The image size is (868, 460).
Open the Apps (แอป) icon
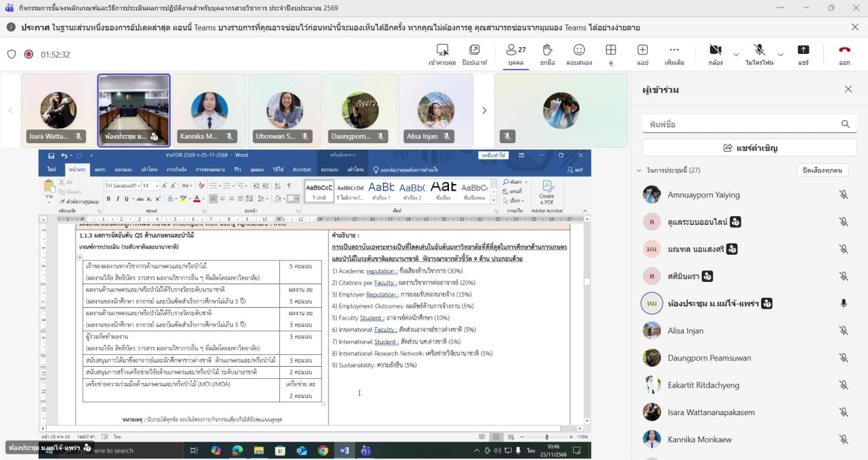tap(642, 54)
